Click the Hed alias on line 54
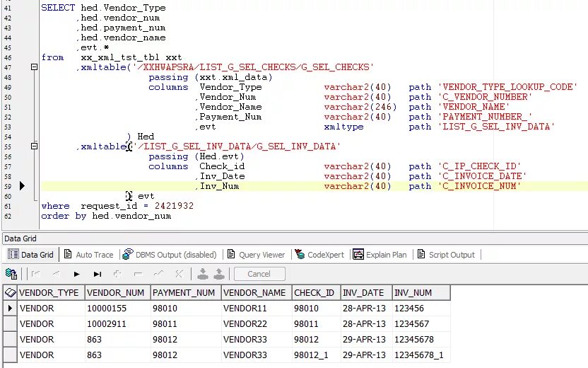The height and width of the screenshot is (368, 588). [146, 137]
